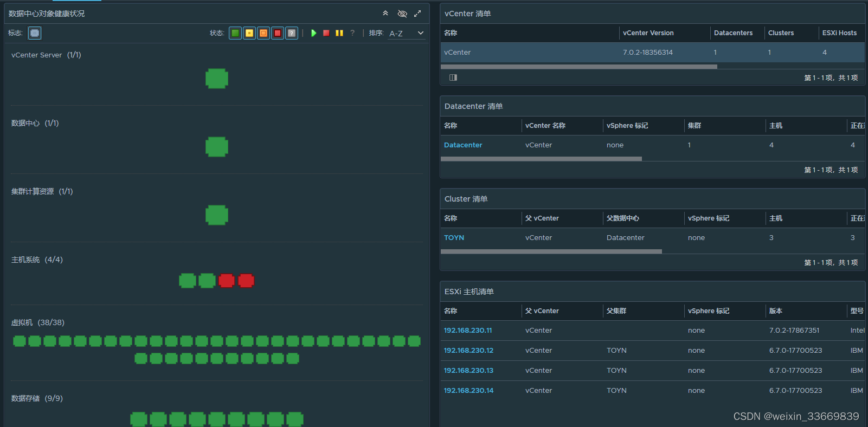Open the 排序 A-Z sort dropdown

(x=407, y=34)
